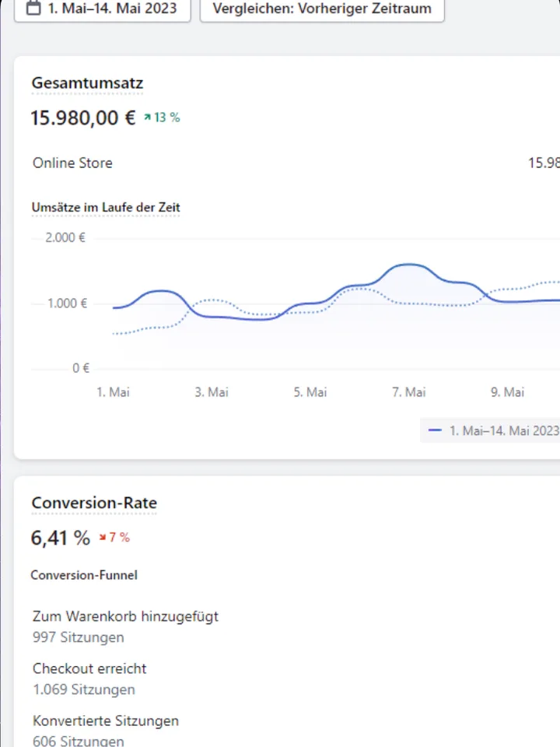Open the Vergleichen: Vorheriger Zeitraum selector
This screenshot has height=747, width=560.
pos(322,9)
